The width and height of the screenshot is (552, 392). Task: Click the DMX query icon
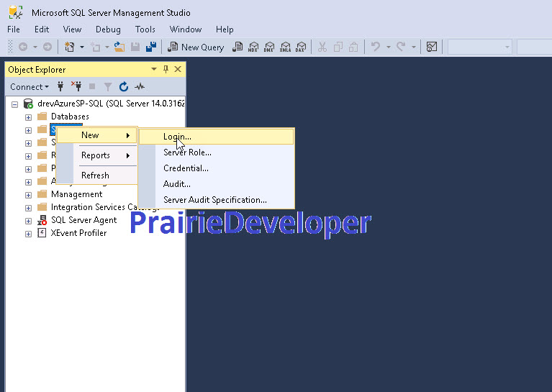269,47
